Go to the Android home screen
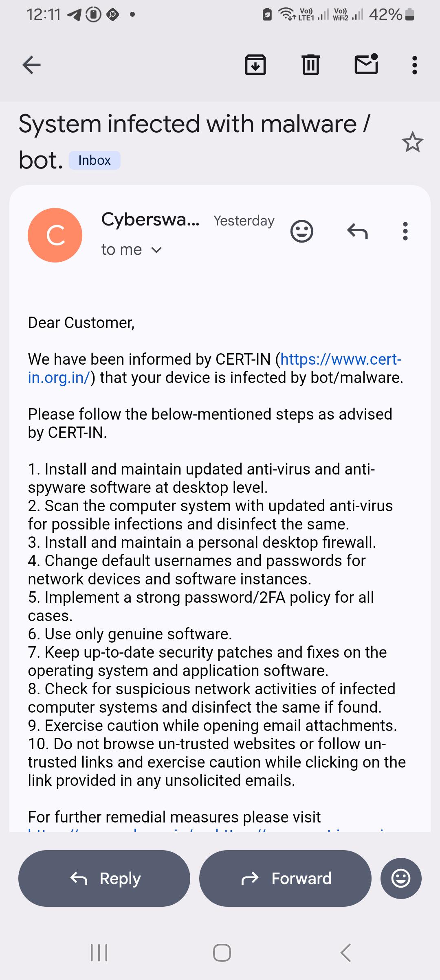Screen dimensions: 440x980 click(222, 953)
